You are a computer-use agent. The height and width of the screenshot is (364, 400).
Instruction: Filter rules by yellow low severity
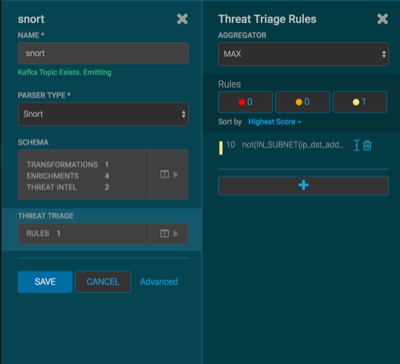point(360,102)
